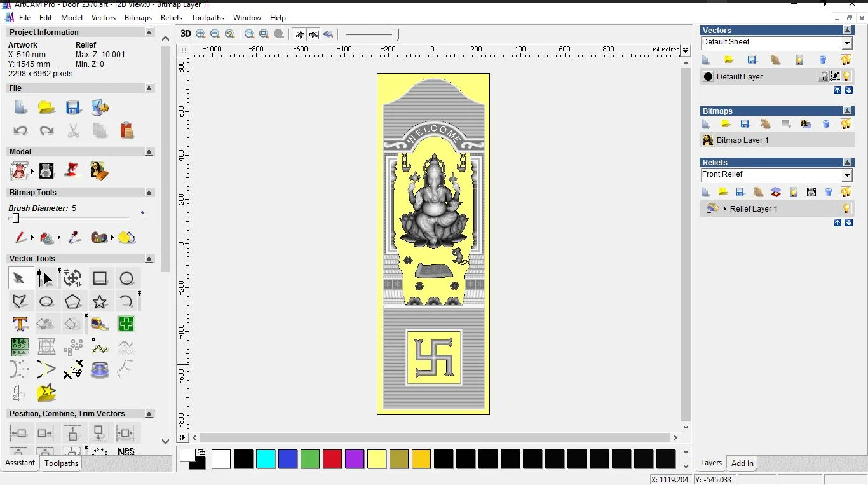
Task: Switch to the Add In tab
Action: (742, 463)
